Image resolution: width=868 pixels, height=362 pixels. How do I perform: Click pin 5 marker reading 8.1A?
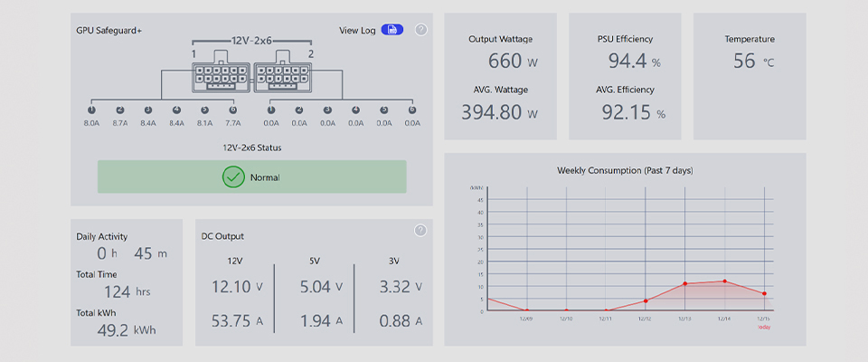click(x=204, y=110)
